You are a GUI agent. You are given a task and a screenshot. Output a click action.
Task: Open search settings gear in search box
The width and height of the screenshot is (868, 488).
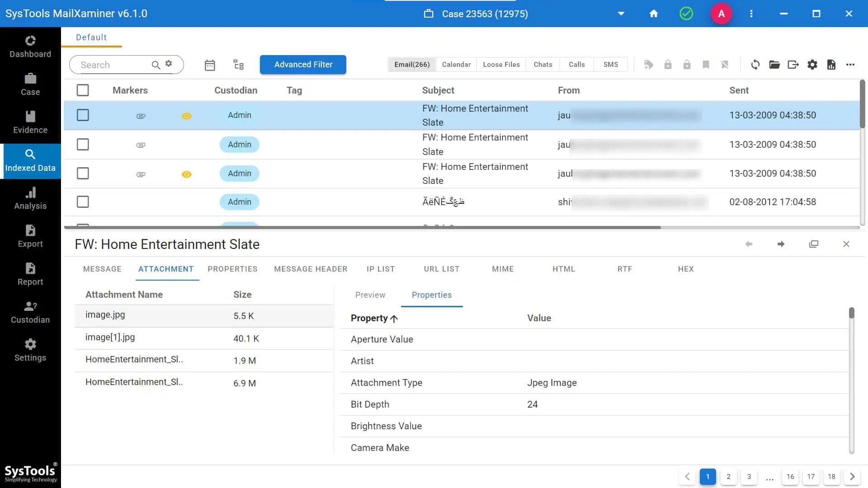169,64
